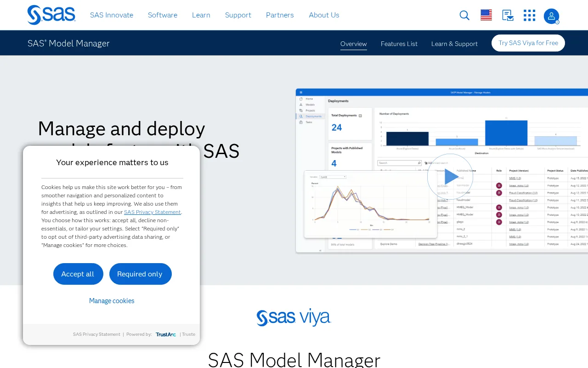Open the Software menu
Viewport: 588px width, 368px height.
(x=163, y=15)
